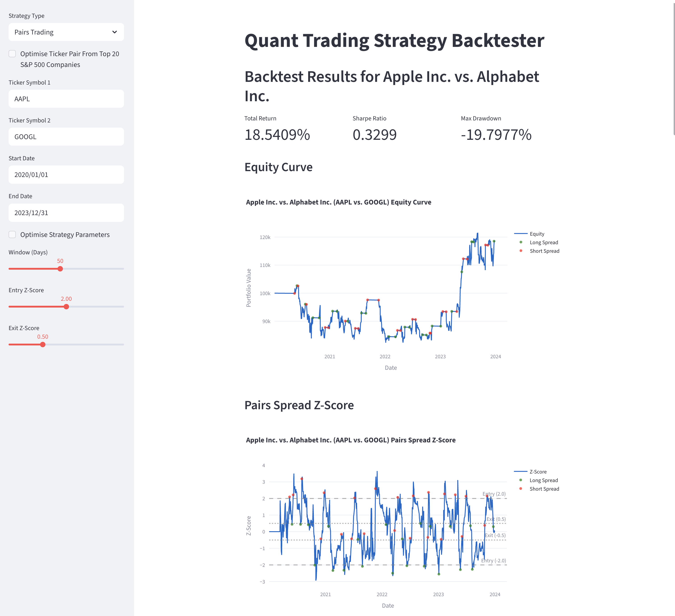Viewport: 675px width, 616px height.
Task: Enable Optimise Ticker Pair From Top 20 checkbox
Action: pyautogui.click(x=12, y=54)
